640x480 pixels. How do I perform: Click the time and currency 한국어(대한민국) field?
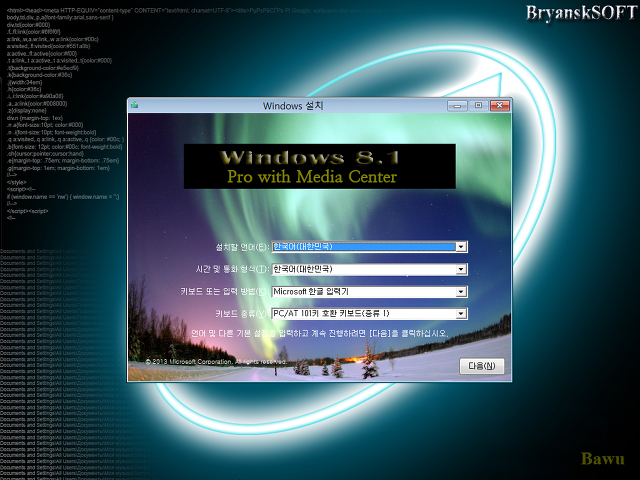(369, 269)
